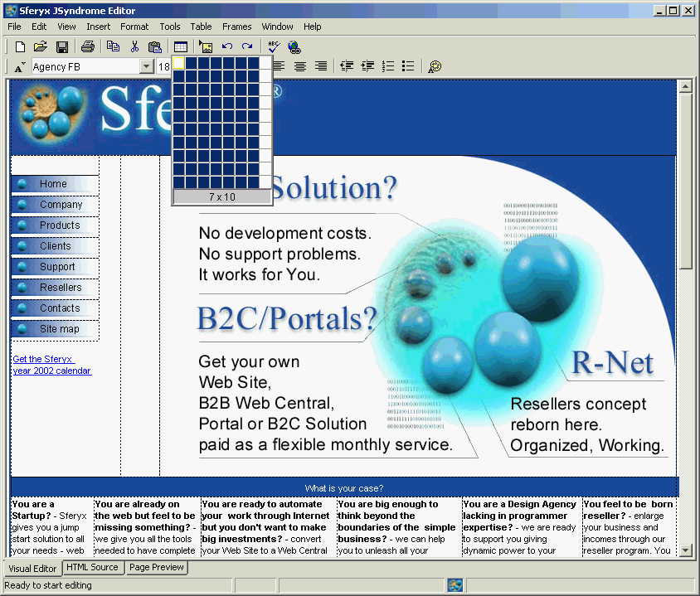Click the 'Ready to start editing' status text
700x596 pixels.
(48, 585)
